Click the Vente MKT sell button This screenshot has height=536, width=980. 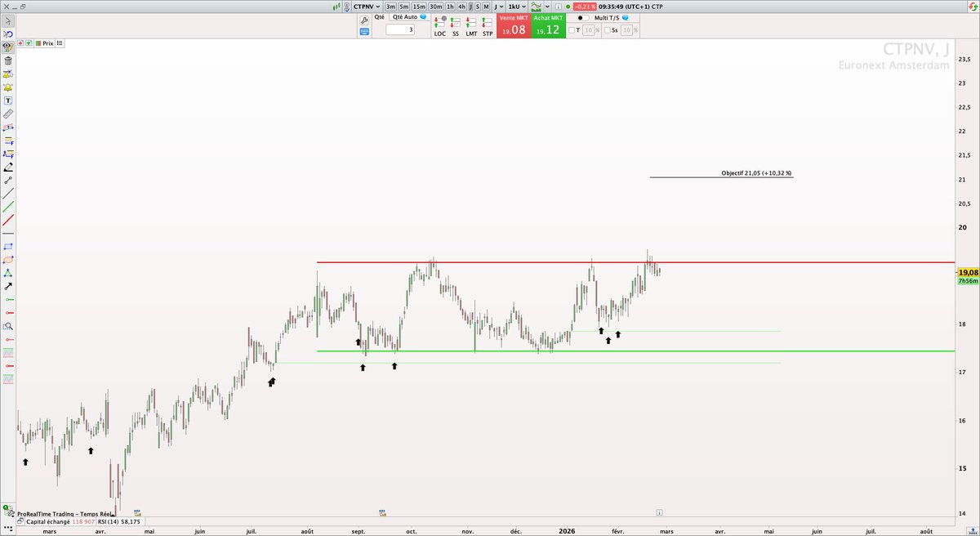(x=513, y=25)
